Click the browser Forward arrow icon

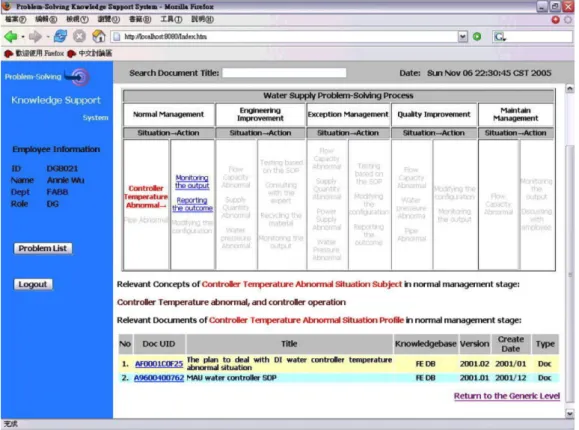(x=35, y=37)
